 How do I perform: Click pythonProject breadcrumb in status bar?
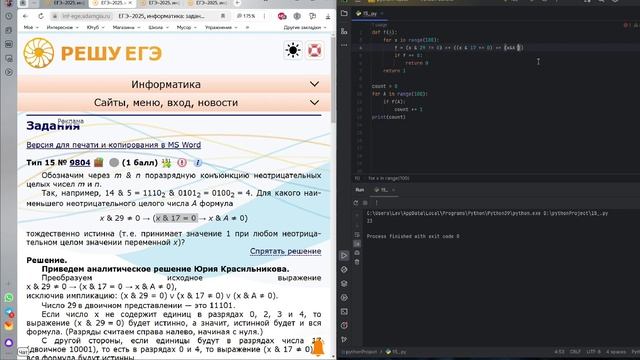click(360, 352)
